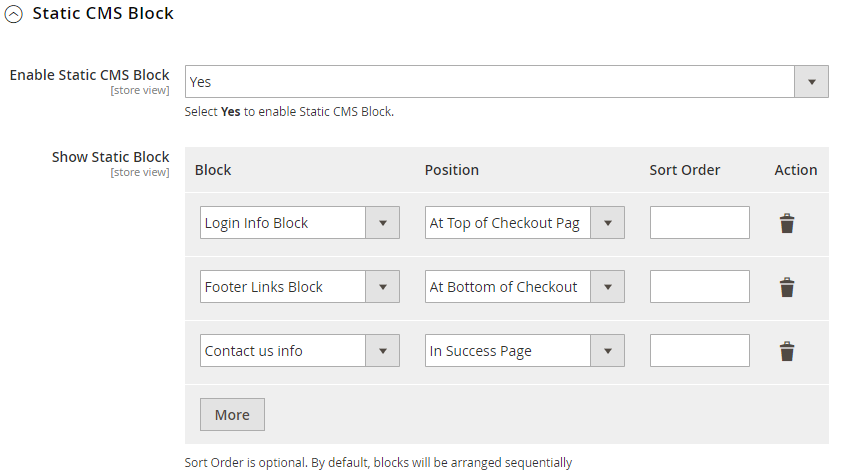Delete the Footer Links Block row

(787, 287)
